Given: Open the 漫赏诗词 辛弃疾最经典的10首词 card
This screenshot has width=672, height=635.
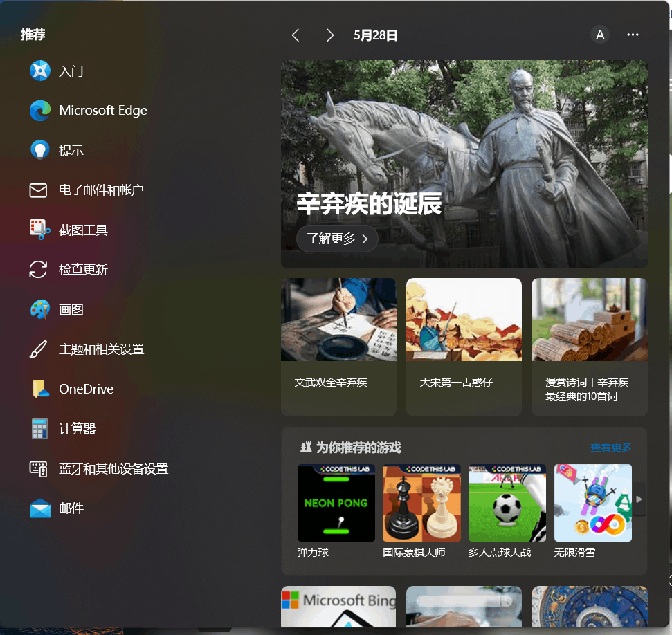Looking at the screenshot, I should click(589, 347).
